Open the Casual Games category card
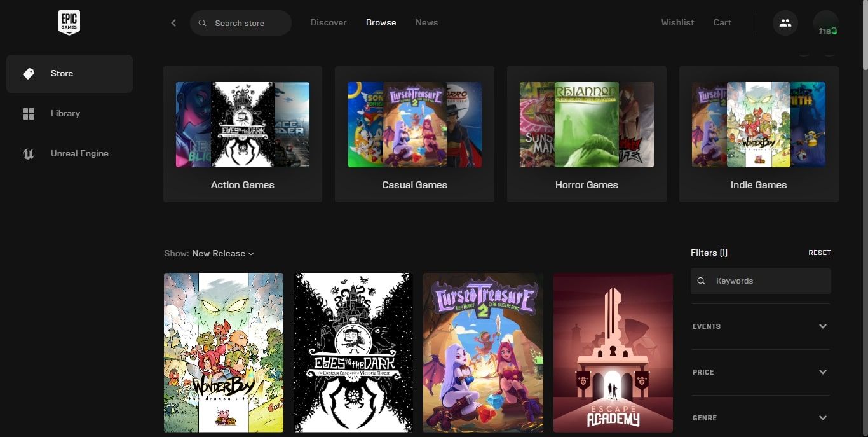 (414, 134)
